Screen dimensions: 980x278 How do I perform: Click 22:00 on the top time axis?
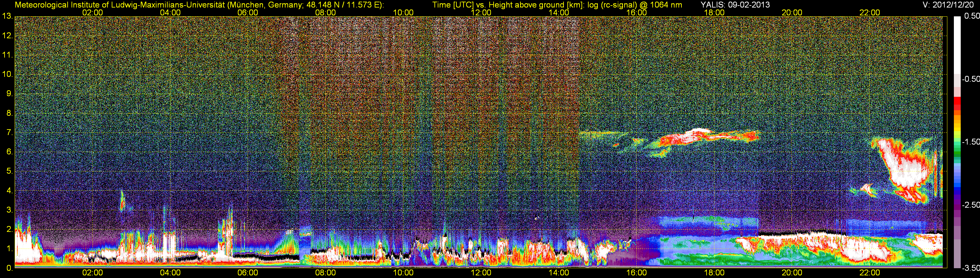pos(870,12)
